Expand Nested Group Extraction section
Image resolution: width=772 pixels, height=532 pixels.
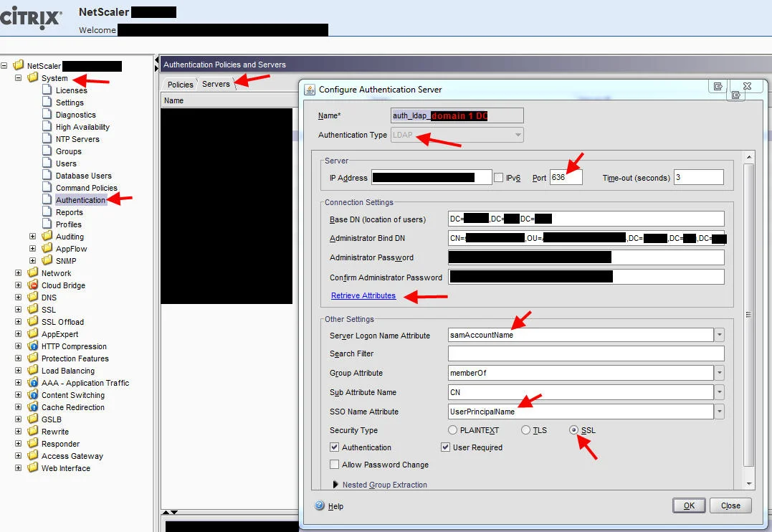[335, 484]
